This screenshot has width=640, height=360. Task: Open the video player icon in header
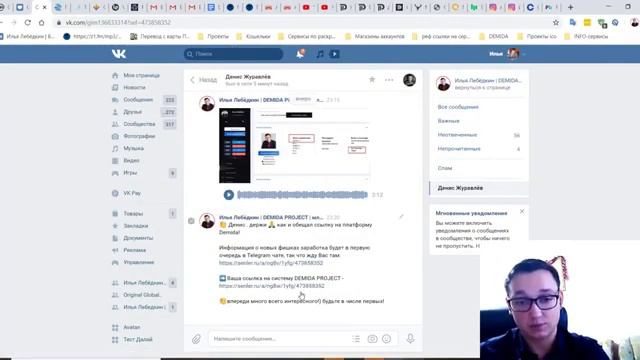coord(335,54)
